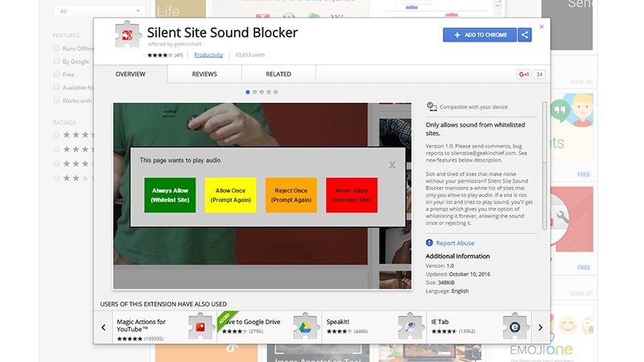Toggle the Runs Offline checkbox in background
This screenshot has width=644, height=362.
point(56,48)
